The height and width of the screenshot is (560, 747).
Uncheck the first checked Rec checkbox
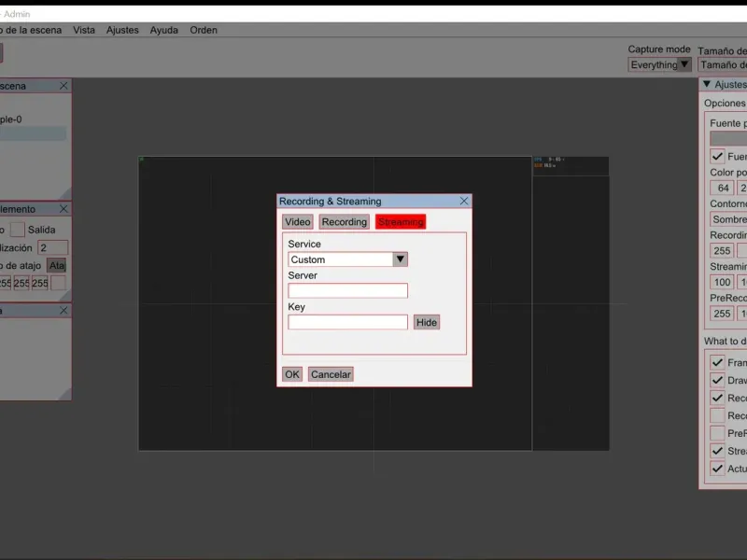pyautogui.click(x=717, y=398)
